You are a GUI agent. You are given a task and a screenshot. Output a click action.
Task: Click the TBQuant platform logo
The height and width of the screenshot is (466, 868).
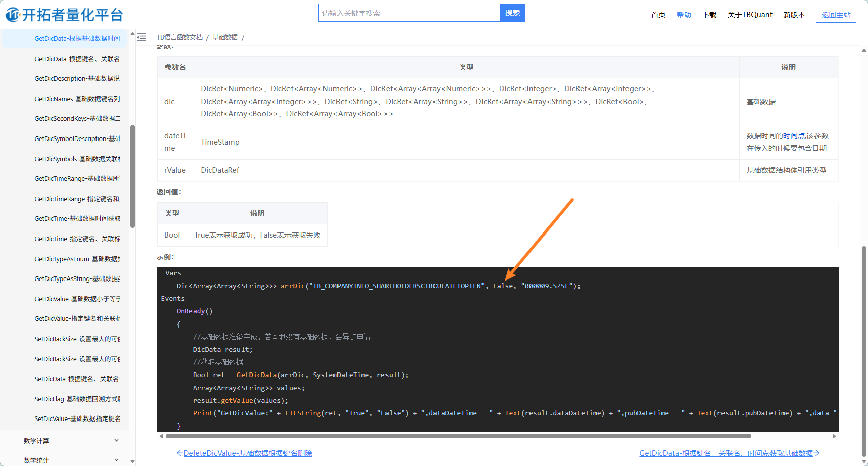click(64, 15)
